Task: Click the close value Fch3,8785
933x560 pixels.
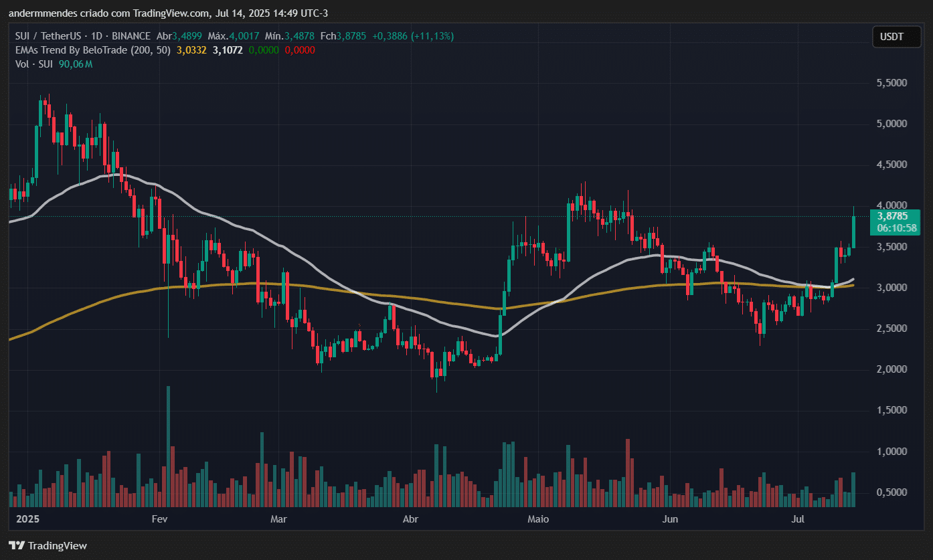Action: click(x=343, y=36)
